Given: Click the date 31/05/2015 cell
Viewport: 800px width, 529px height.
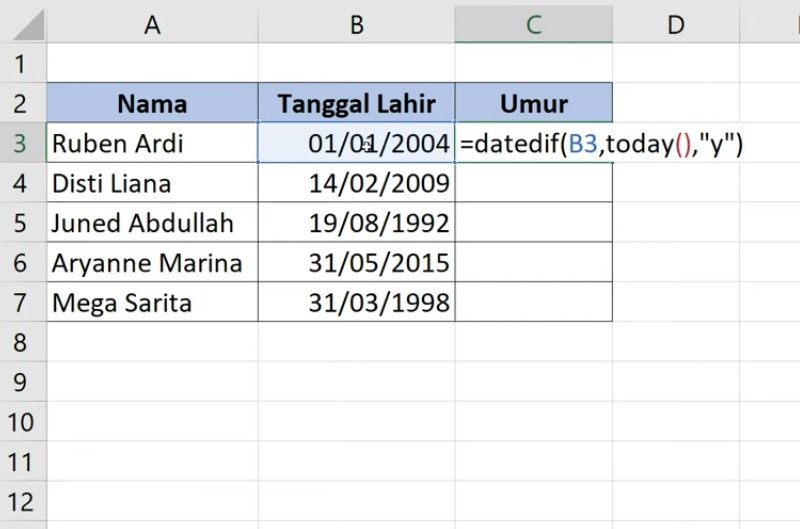Looking at the screenshot, I should point(356,263).
